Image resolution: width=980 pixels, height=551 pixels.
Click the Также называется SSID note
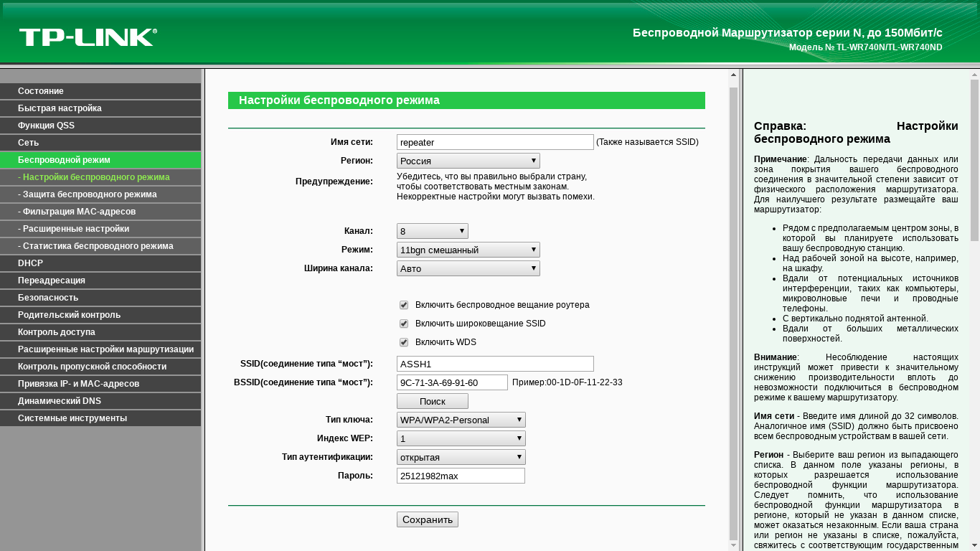(647, 142)
